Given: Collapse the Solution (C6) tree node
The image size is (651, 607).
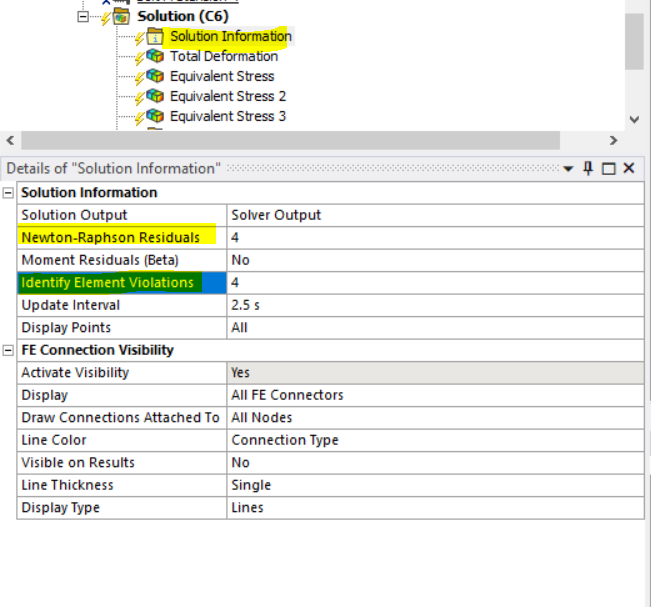Looking at the screenshot, I should [x=83, y=16].
